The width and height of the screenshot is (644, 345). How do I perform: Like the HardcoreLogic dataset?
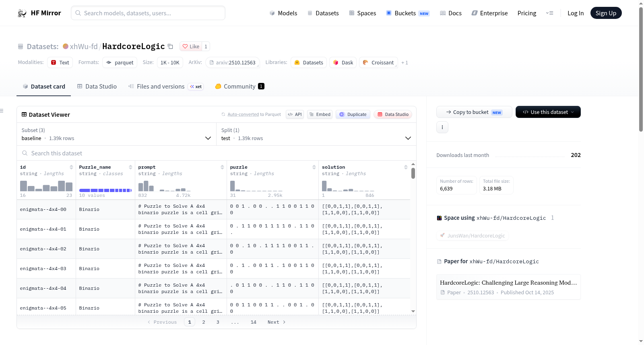pyautogui.click(x=191, y=46)
